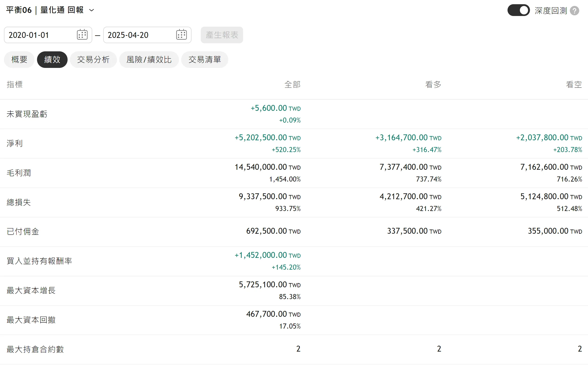
Task: Switch to the 風險/績效比 tab
Action: pos(149,59)
